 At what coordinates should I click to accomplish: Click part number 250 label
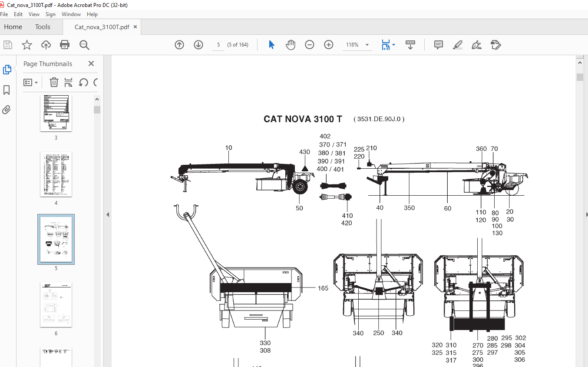tap(379, 333)
